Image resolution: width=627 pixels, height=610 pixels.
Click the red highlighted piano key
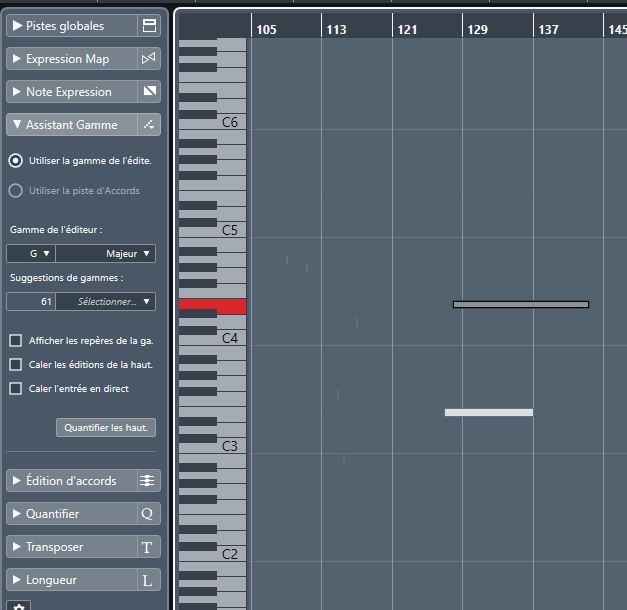click(212, 306)
